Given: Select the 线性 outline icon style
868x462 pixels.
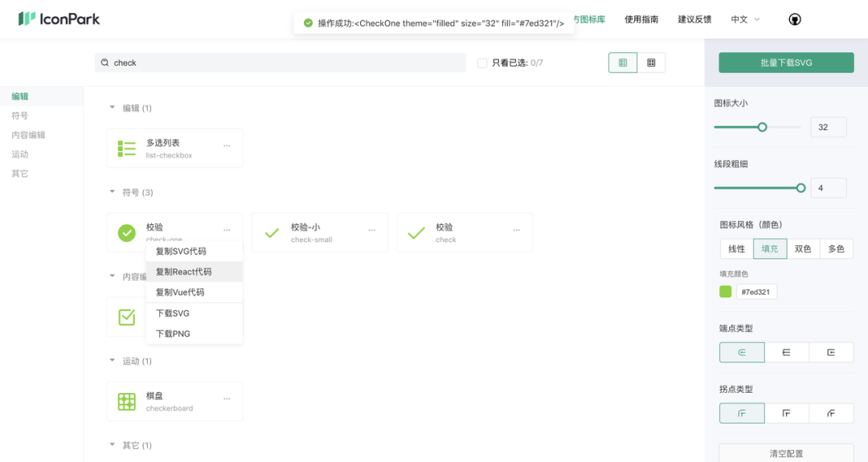Looking at the screenshot, I should point(737,249).
